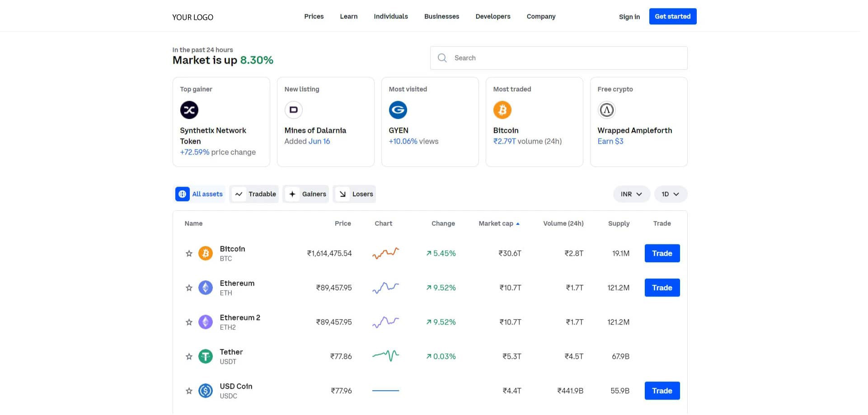Star Ethereum ETH to add to watchlist
Image resolution: width=868 pixels, height=415 pixels.
click(189, 288)
